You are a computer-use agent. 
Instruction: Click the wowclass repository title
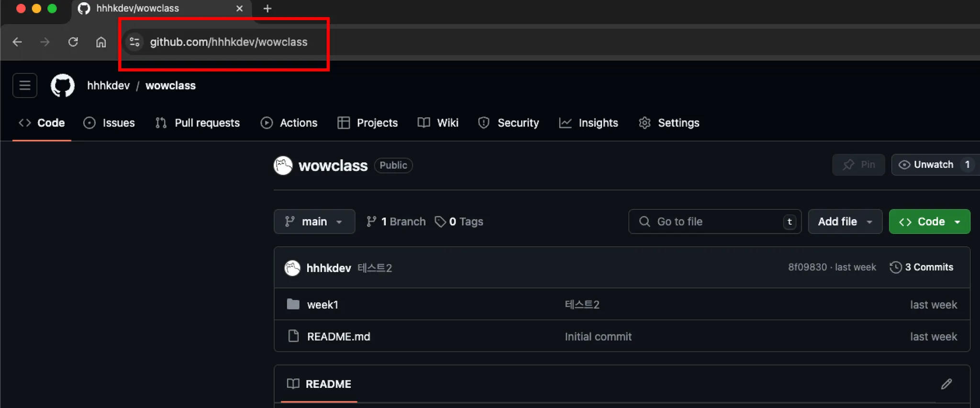click(333, 165)
